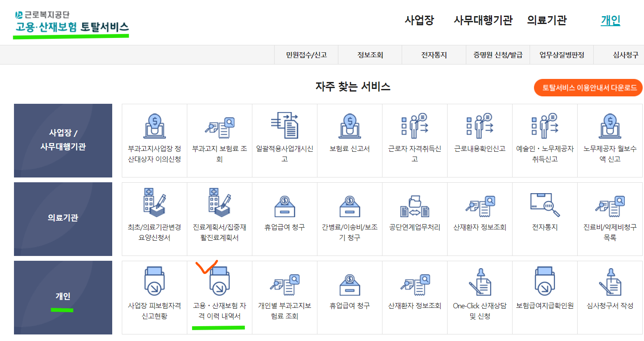The width and height of the screenshot is (644, 341).
Task: Click 사업장 / 사무대행기관 category panel
Action: coord(63,140)
